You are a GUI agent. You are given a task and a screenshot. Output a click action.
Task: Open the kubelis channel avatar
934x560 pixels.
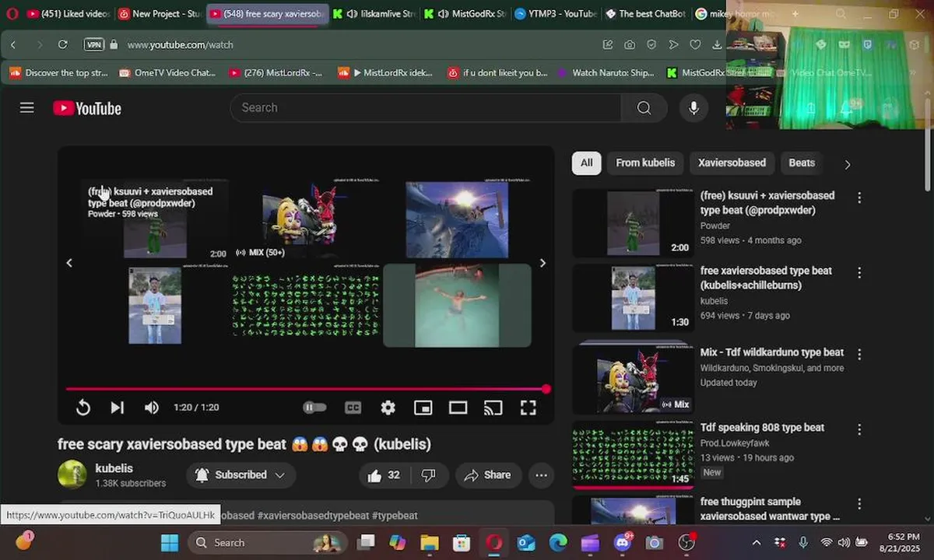pyautogui.click(x=72, y=474)
